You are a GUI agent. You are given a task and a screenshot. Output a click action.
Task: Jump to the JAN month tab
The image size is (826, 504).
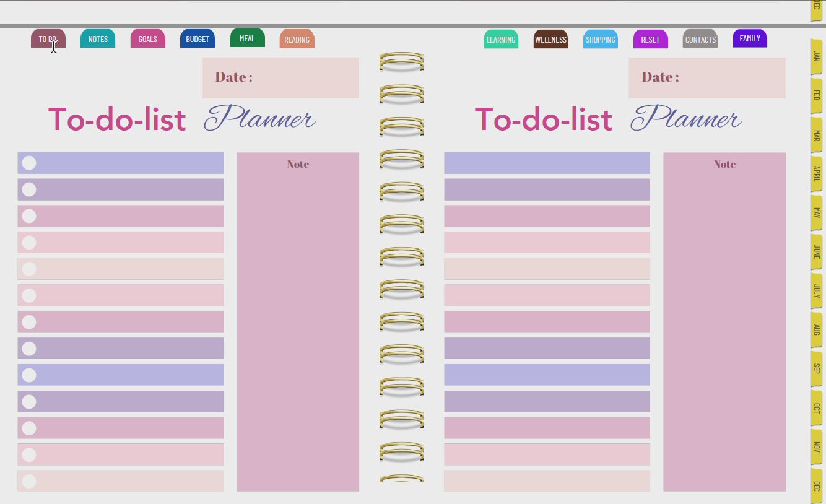coord(816,56)
